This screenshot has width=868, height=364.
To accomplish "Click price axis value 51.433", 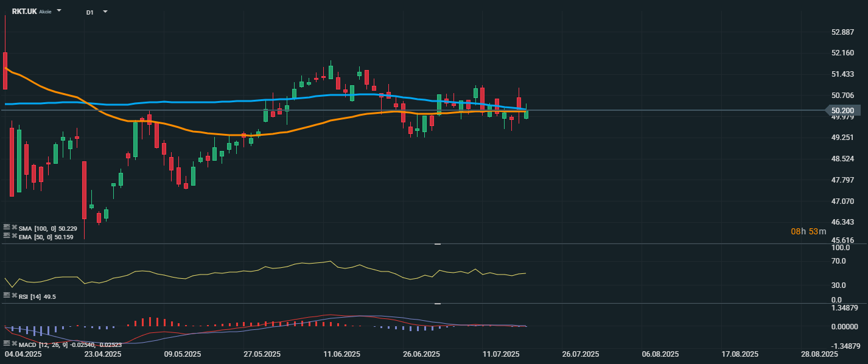I will tap(843, 74).
